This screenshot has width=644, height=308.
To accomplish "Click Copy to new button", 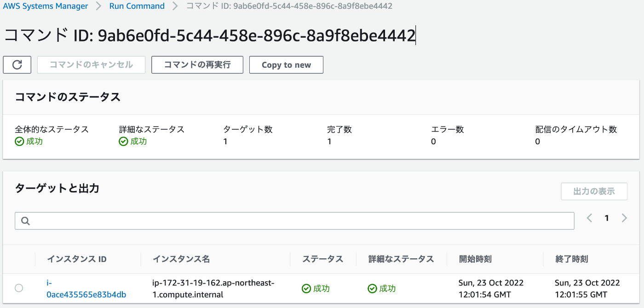I will click(286, 65).
